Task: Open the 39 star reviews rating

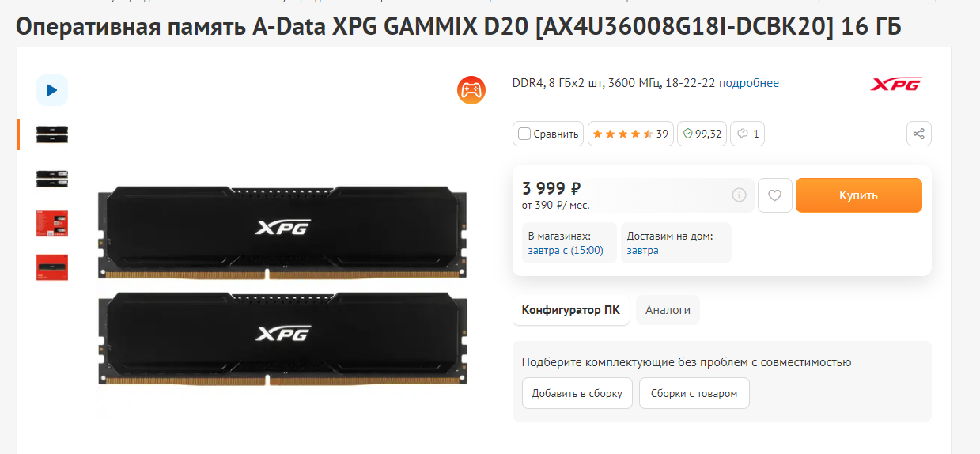Action: coord(630,134)
